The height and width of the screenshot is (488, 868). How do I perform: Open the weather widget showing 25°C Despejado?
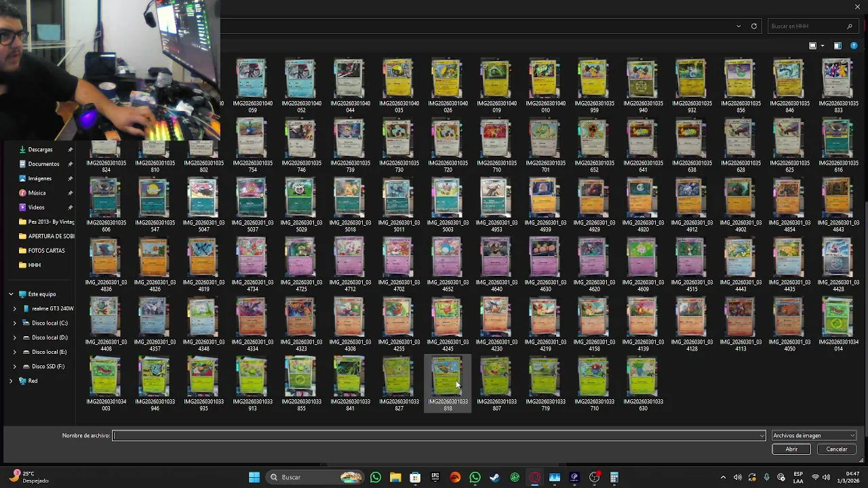[28, 477]
